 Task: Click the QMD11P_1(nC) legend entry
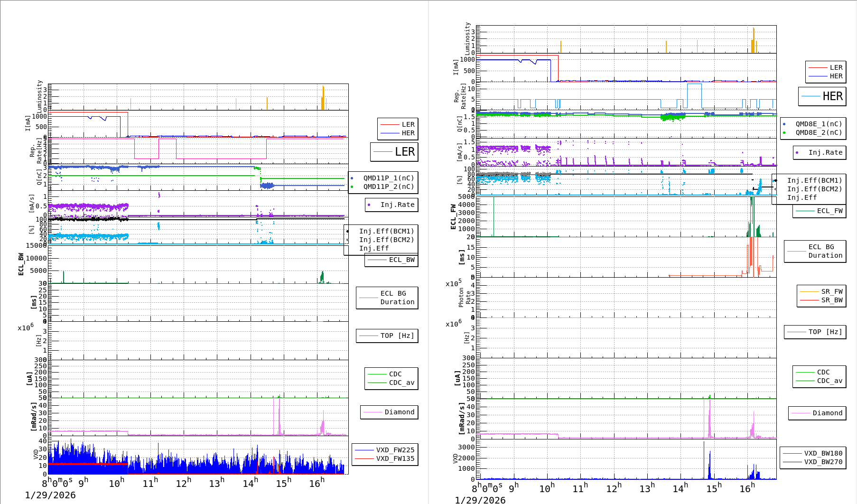(388, 178)
